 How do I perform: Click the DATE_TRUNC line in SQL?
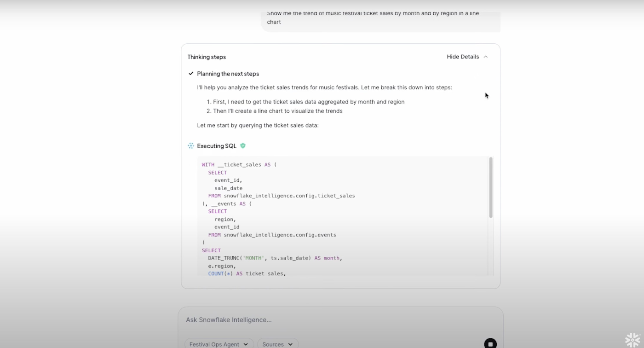(x=275, y=258)
